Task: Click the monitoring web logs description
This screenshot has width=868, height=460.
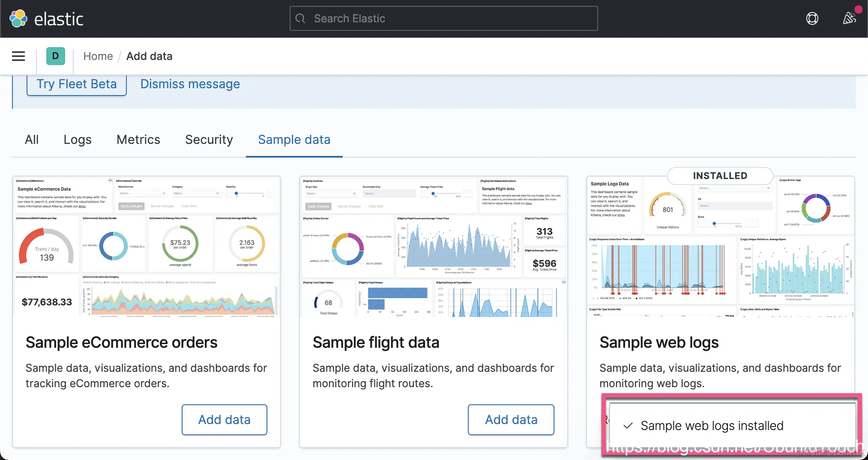Action: (x=720, y=376)
